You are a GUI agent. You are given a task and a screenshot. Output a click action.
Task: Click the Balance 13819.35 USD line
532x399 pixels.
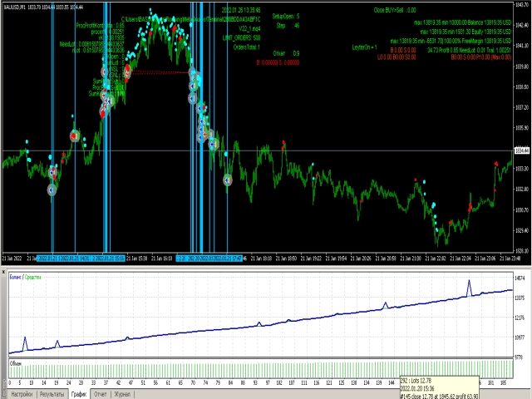click(x=462, y=22)
